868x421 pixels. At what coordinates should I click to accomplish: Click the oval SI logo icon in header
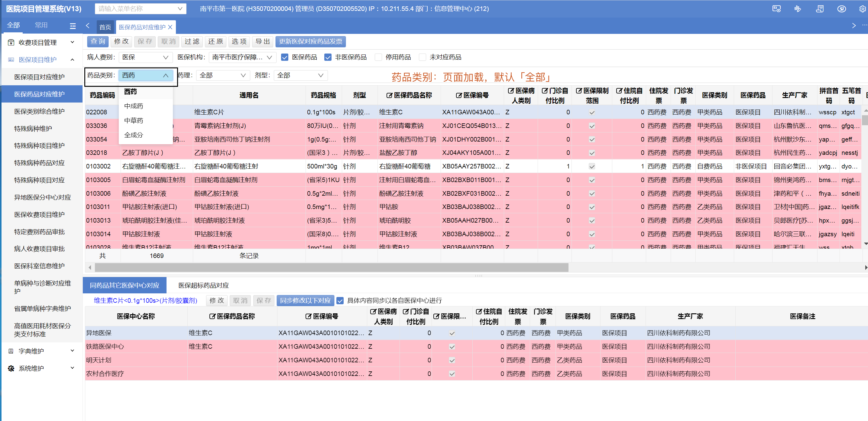point(841,9)
